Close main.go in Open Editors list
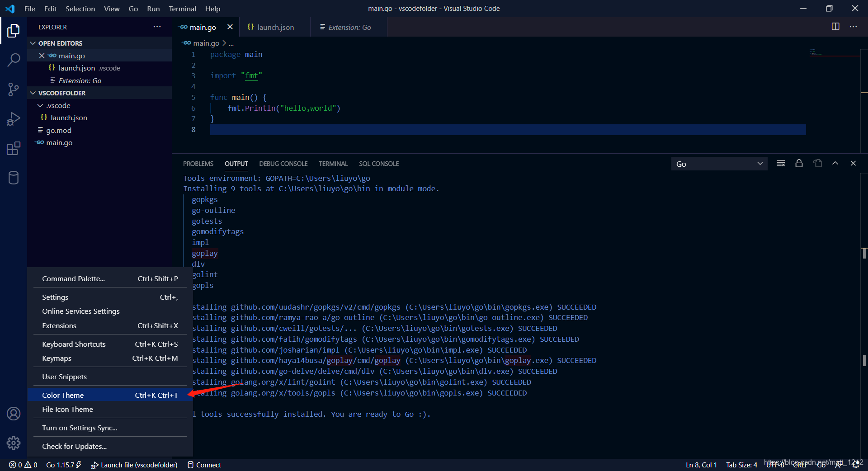 [42, 56]
